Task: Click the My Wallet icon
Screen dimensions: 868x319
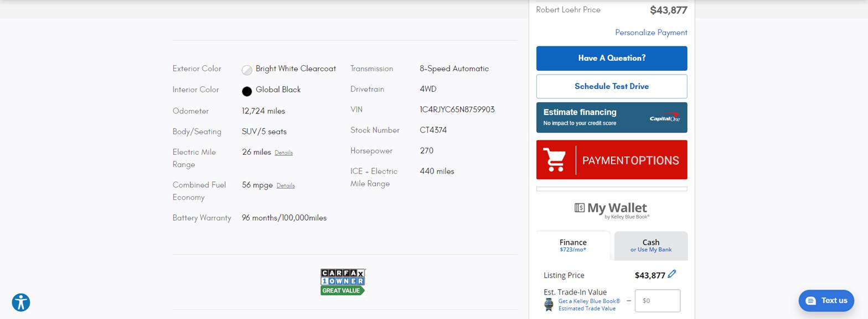Action: coord(580,208)
